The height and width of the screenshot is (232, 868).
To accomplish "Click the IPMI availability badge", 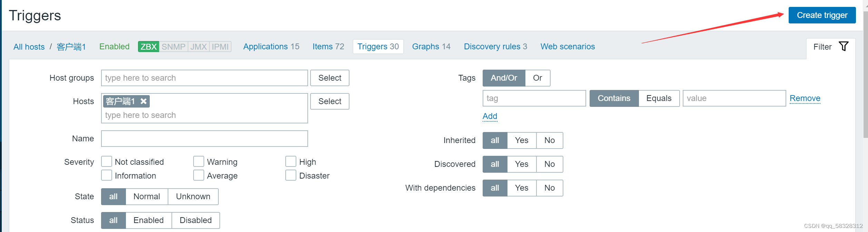I will point(220,47).
